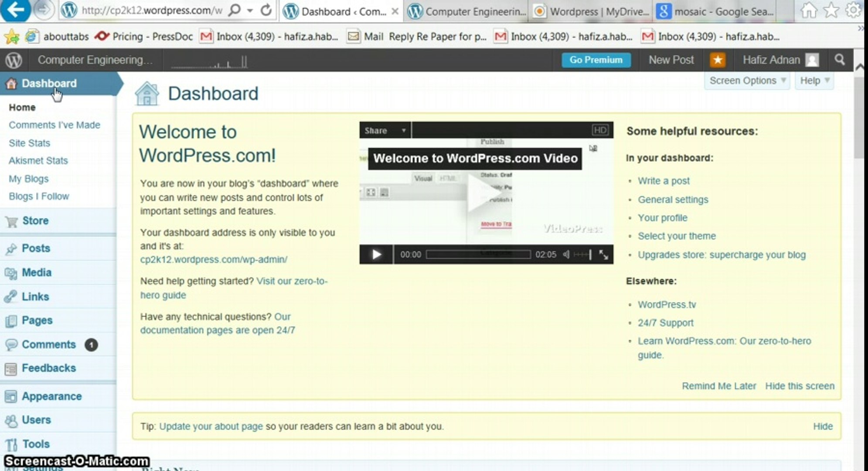Screen dimensions: 868x471
Task: Expand the Help dropdown tab
Action: [x=814, y=81]
